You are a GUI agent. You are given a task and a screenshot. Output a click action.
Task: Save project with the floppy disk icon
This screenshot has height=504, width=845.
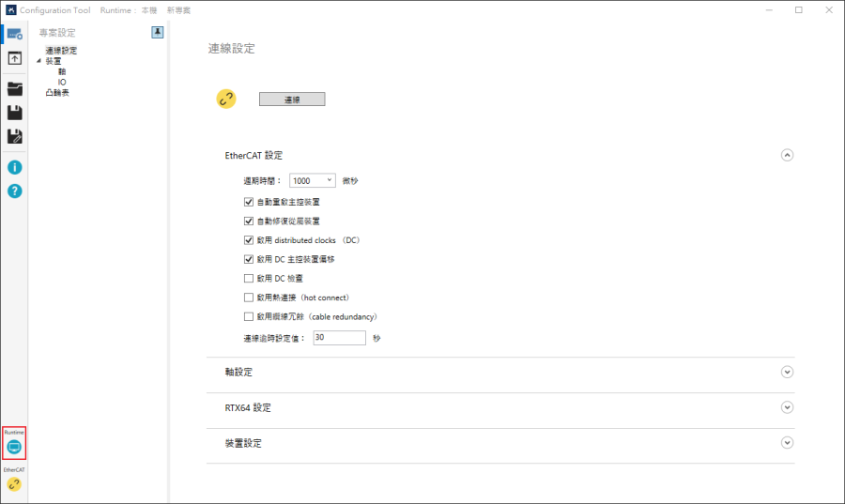pos(14,113)
